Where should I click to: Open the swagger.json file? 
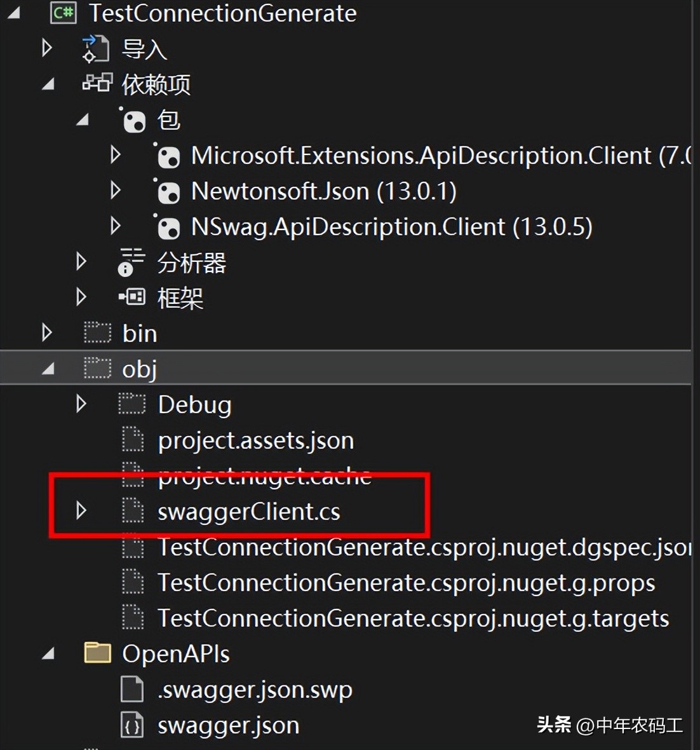point(229,725)
